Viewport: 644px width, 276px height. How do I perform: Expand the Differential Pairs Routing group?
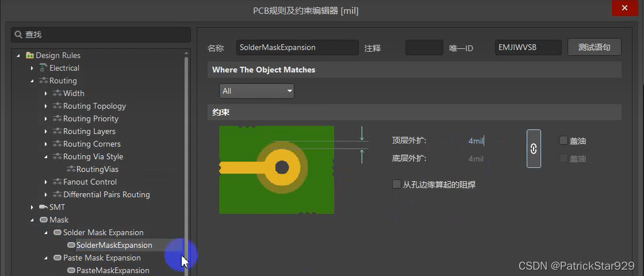pos(45,195)
